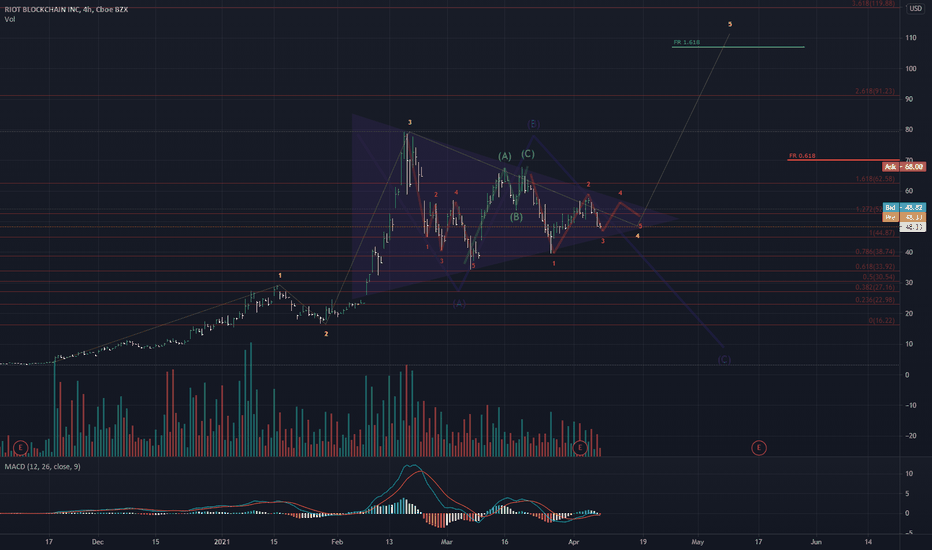This screenshot has width=932, height=550.
Task: Click the white last price label 48.13
Action: pos(912,227)
